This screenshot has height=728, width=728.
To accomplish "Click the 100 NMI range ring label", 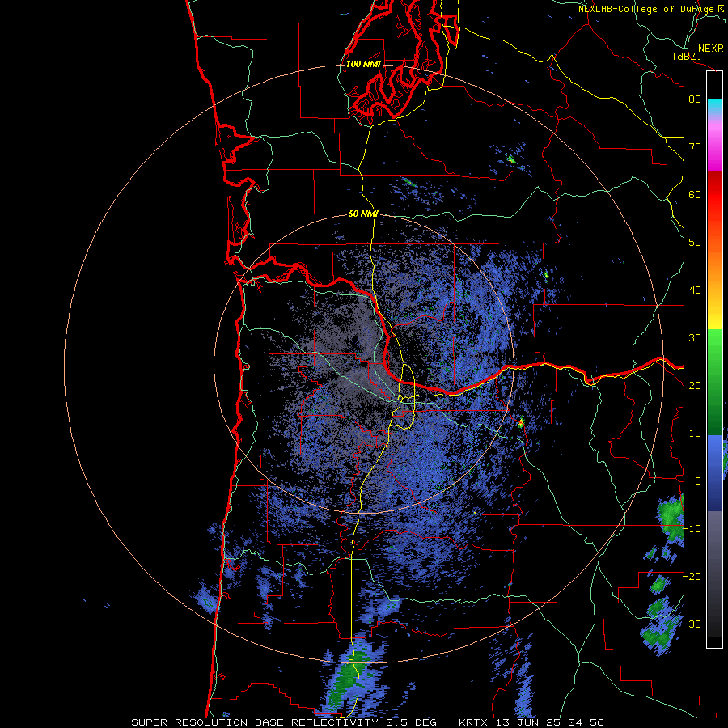I will click(x=363, y=64).
